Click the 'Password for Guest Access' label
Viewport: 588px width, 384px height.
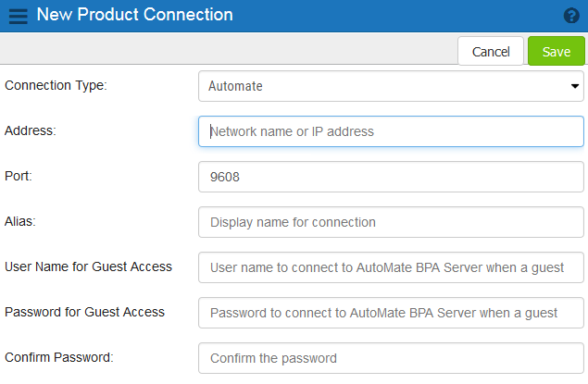pos(85,312)
